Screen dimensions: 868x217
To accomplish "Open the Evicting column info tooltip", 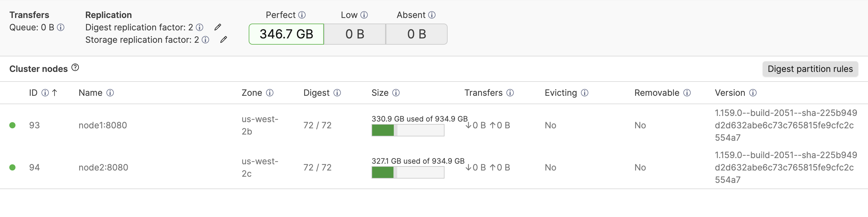I will 585,92.
